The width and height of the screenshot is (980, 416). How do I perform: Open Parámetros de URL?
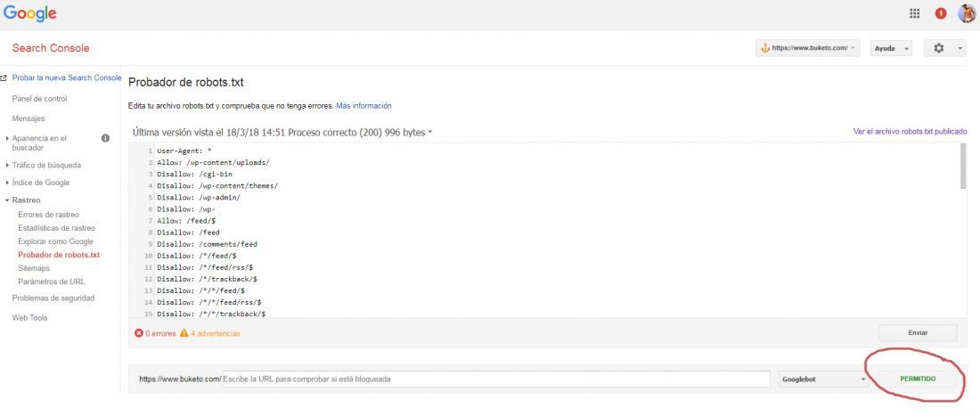click(52, 281)
